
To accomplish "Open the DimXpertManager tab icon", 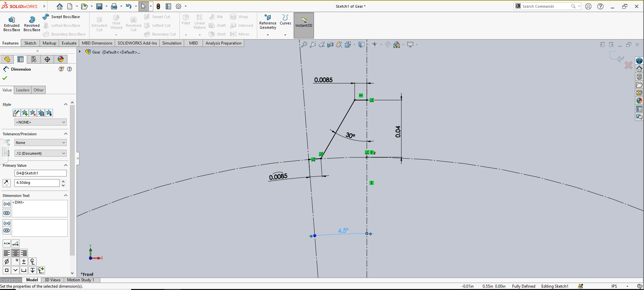I will tap(47, 59).
